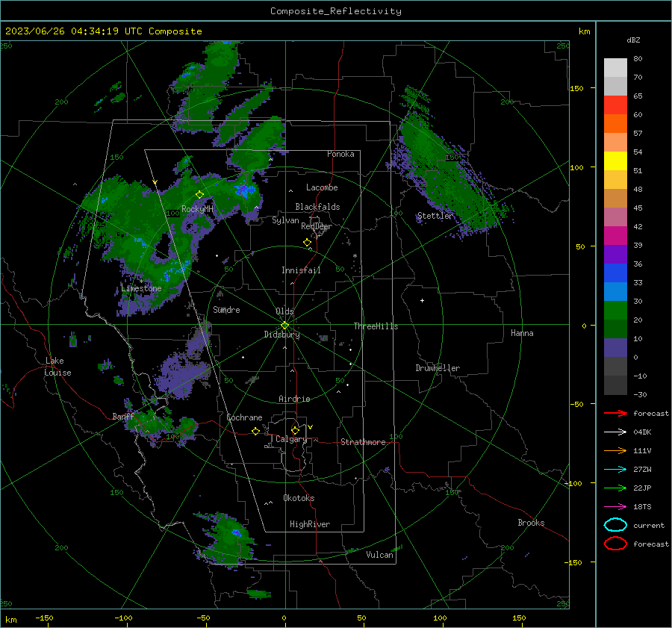Click the cyan current ellipse in the legend
The width and height of the screenshot is (672, 628).
tap(615, 525)
